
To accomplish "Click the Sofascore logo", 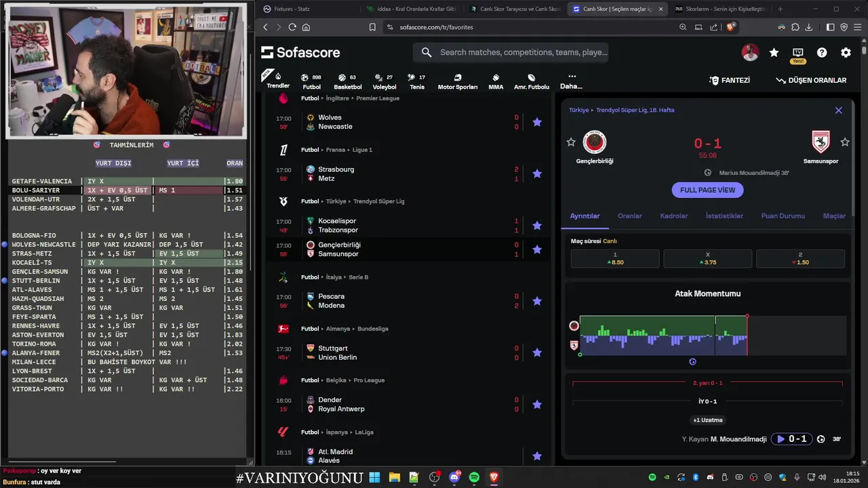I will [300, 52].
